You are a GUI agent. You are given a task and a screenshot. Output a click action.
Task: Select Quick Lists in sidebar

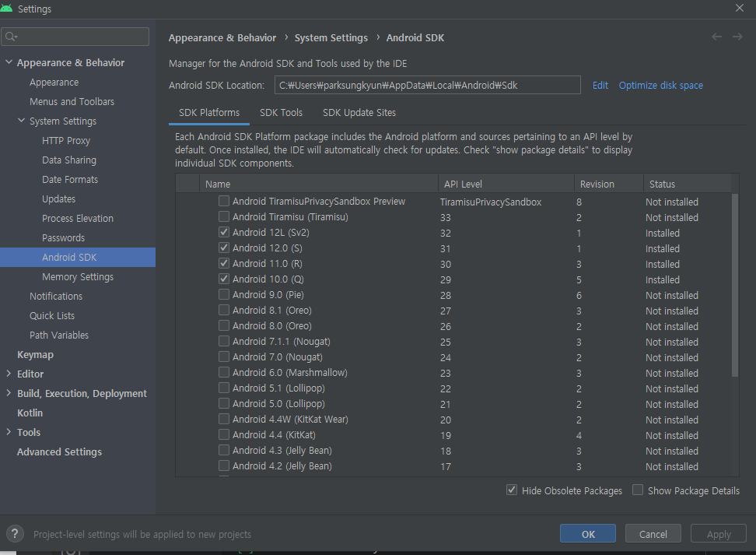click(x=52, y=315)
